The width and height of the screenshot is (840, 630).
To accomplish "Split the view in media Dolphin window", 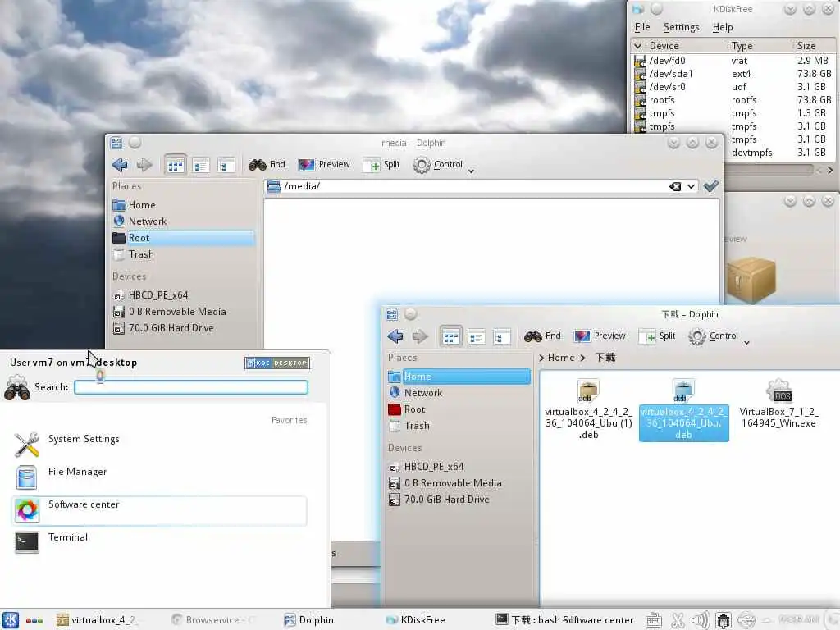I will point(381,164).
